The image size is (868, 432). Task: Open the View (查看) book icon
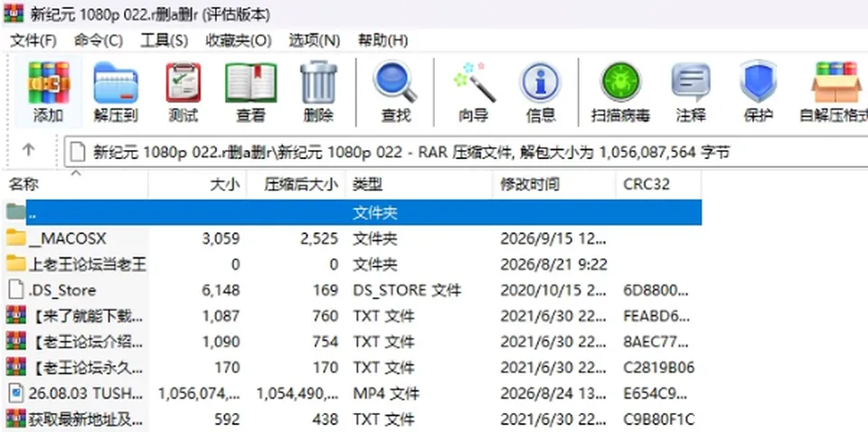pyautogui.click(x=250, y=83)
